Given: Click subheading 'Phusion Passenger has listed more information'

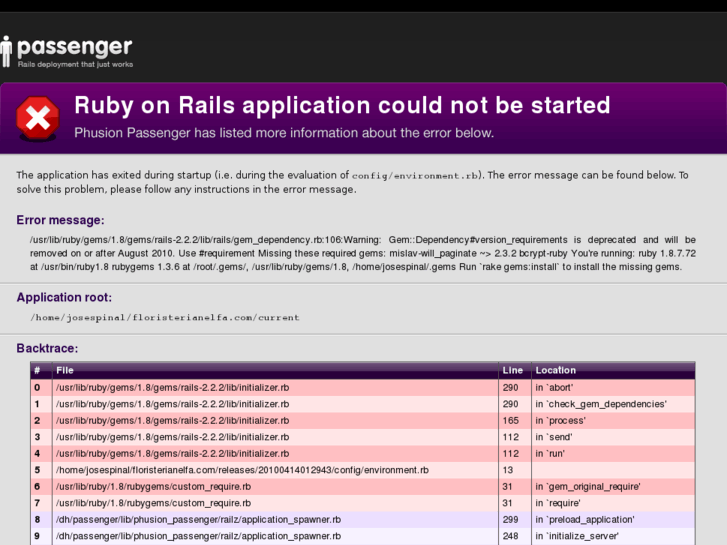Looking at the screenshot, I should [x=284, y=133].
